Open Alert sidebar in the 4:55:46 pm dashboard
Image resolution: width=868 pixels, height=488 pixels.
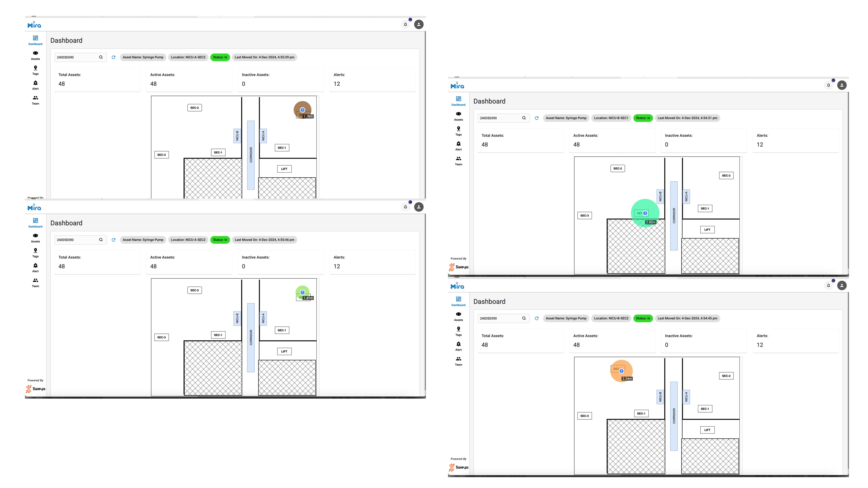[35, 268]
